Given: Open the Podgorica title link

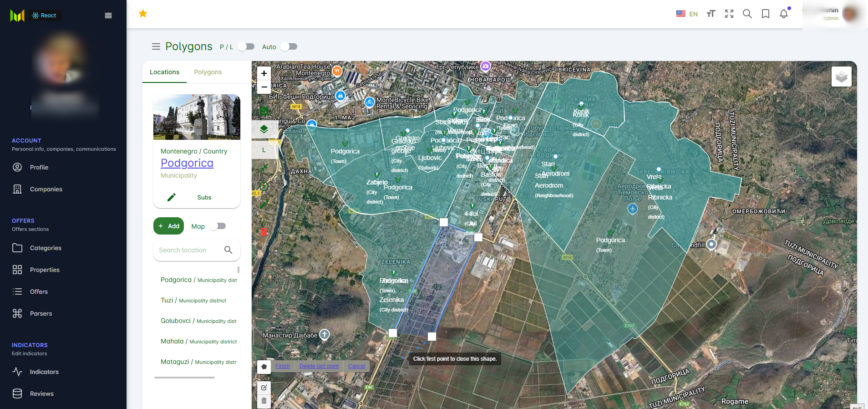Looking at the screenshot, I should (x=187, y=163).
